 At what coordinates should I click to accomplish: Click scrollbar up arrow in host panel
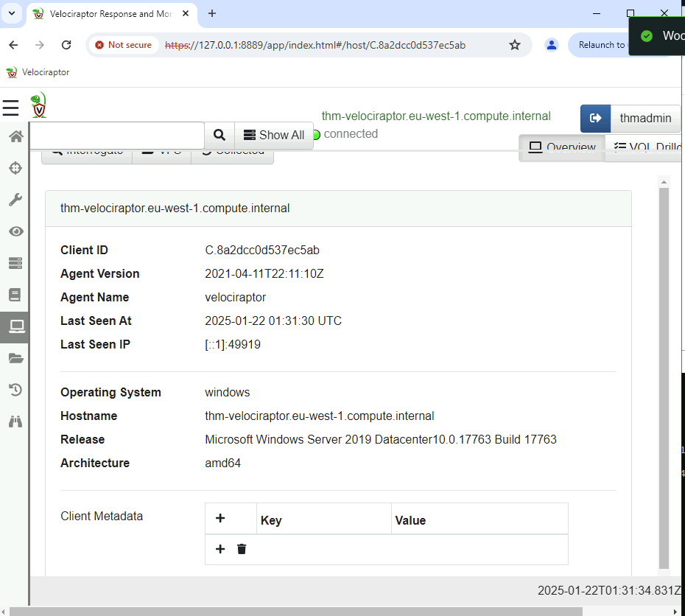coord(664,182)
